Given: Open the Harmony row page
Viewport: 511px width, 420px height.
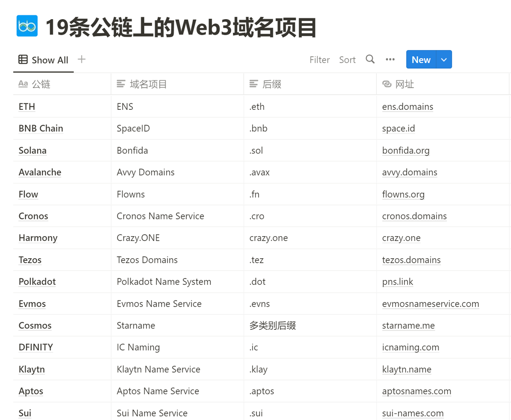Looking at the screenshot, I should [38, 238].
